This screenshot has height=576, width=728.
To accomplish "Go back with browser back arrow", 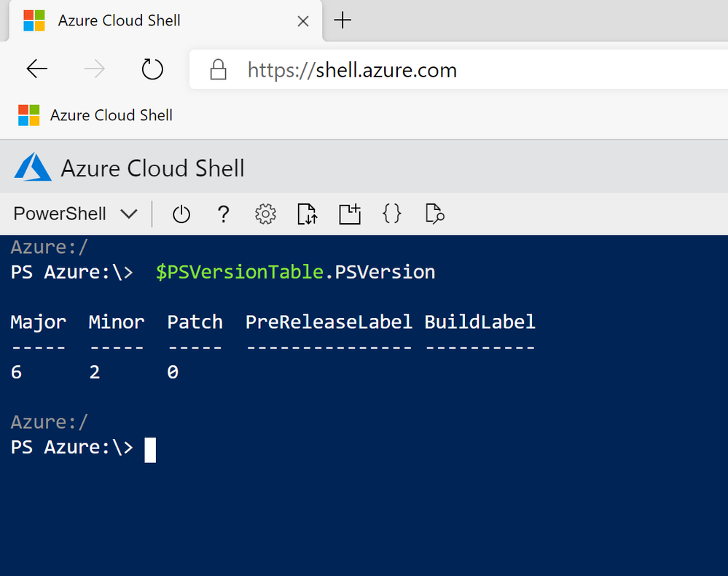I will 37,69.
